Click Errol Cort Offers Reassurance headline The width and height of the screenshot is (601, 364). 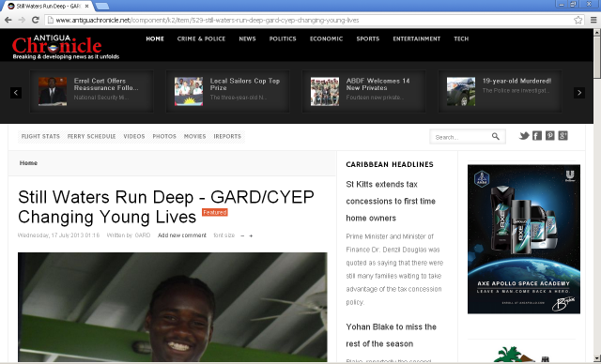(106, 84)
